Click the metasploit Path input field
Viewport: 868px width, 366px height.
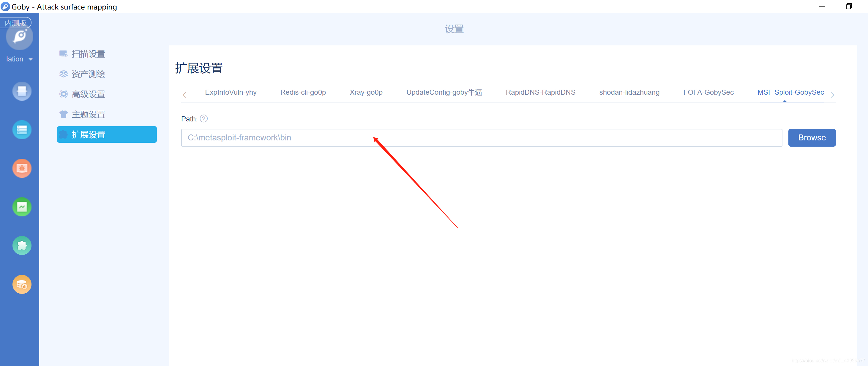point(481,137)
